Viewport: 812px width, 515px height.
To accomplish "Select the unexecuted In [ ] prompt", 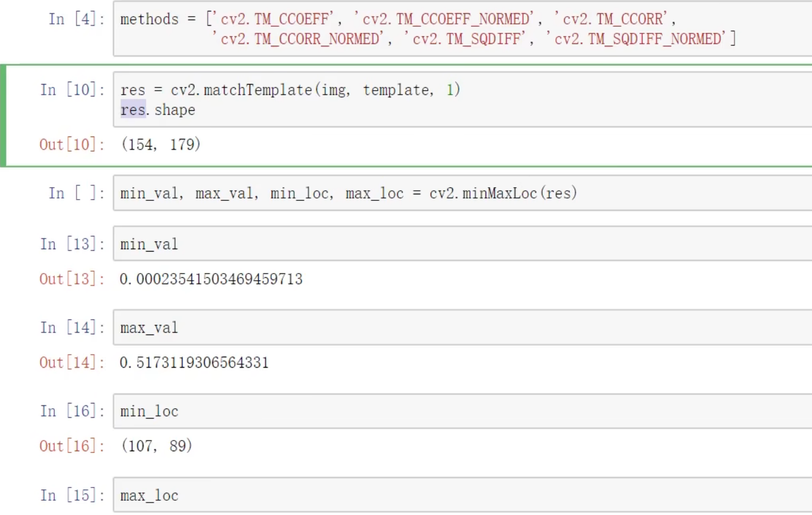I will point(76,193).
